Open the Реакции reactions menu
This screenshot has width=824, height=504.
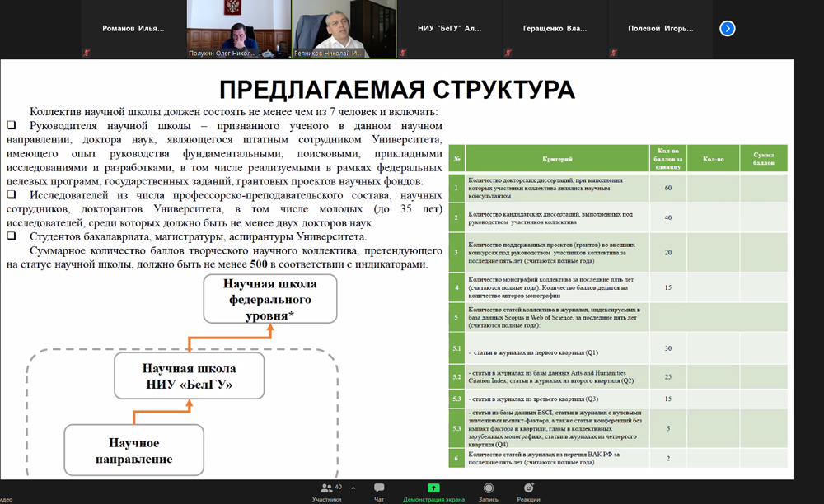pos(528,491)
